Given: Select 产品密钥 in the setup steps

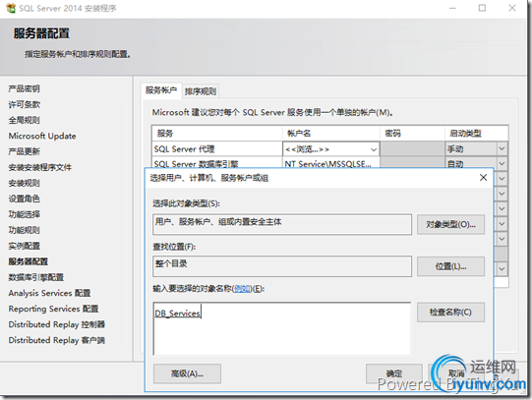Looking at the screenshot, I should (24, 88).
